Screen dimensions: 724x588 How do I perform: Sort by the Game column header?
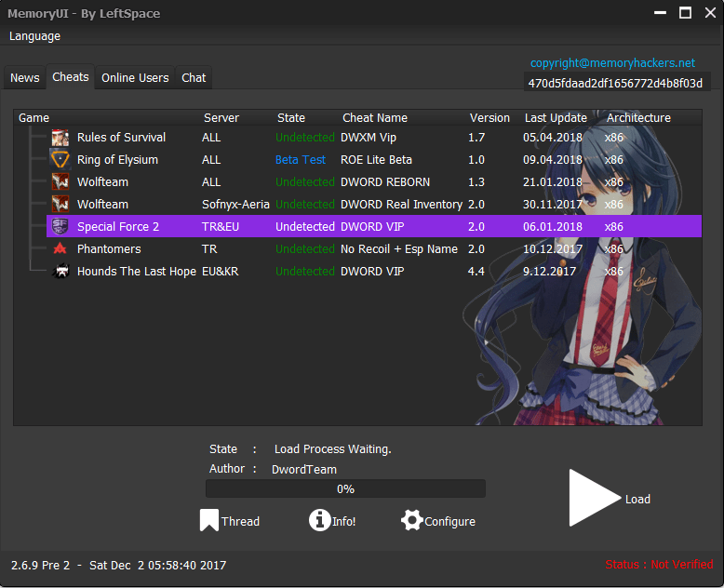(x=34, y=117)
